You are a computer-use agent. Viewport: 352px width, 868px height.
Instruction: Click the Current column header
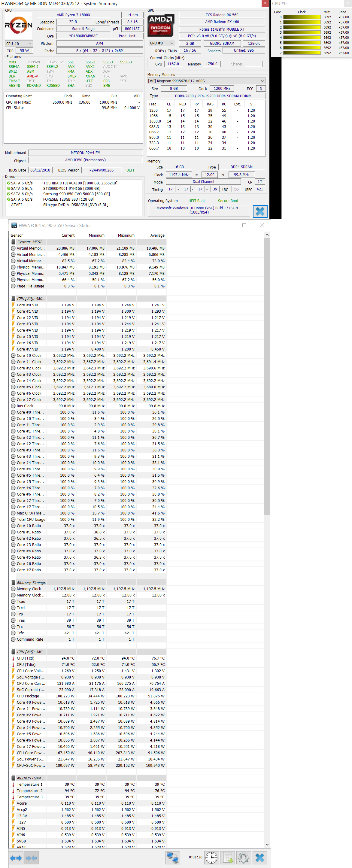click(61, 235)
